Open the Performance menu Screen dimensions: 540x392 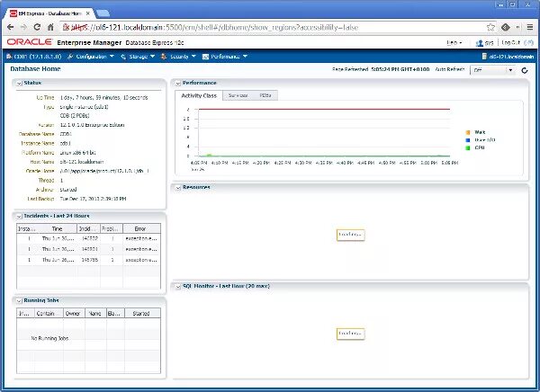click(229, 57)
